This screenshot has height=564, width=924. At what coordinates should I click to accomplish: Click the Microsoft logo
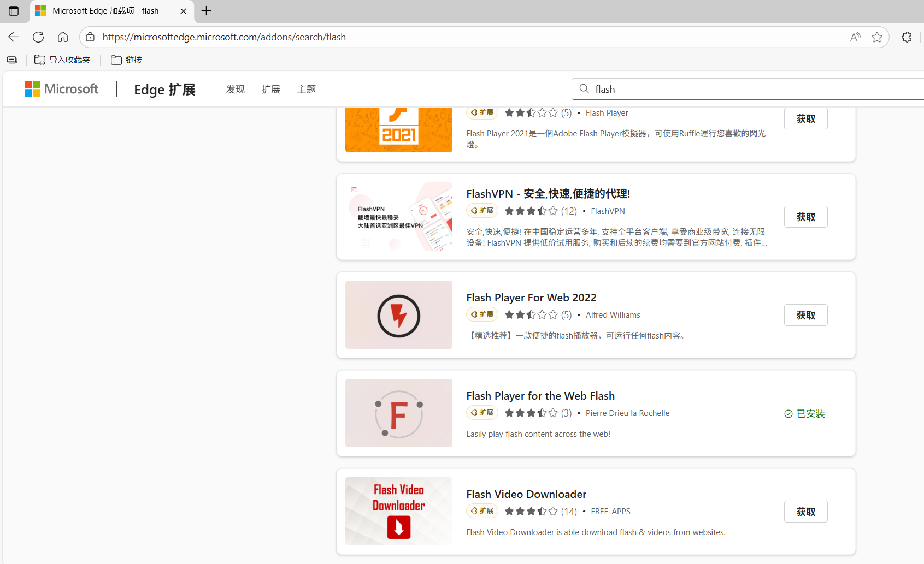[61, 89]
